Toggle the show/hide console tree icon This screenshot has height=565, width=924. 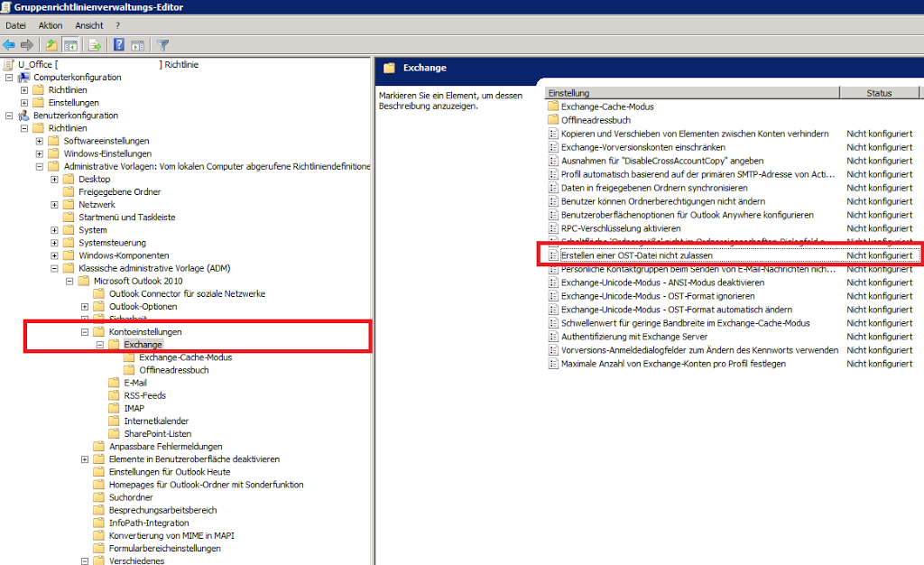[70, 44]
